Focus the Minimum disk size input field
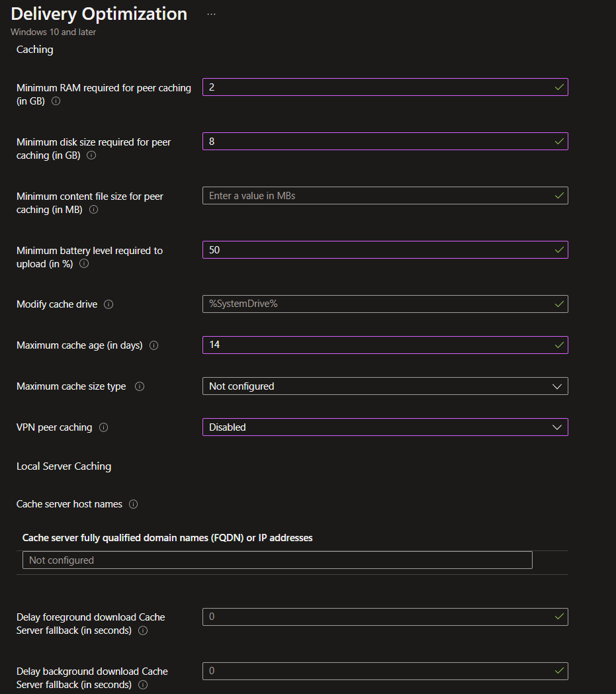The image size is (616, 694). point(377,142)
